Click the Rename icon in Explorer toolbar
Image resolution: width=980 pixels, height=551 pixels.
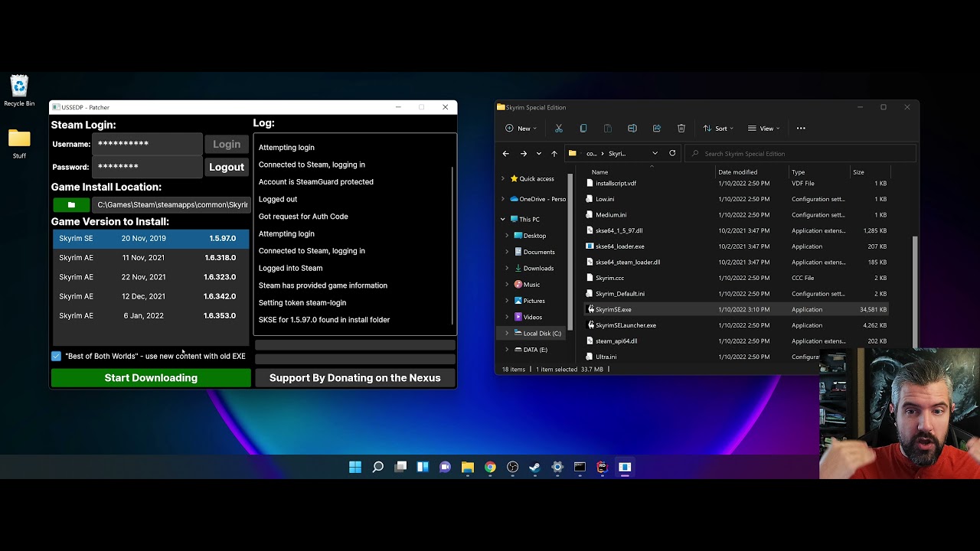tap(632, 129)
